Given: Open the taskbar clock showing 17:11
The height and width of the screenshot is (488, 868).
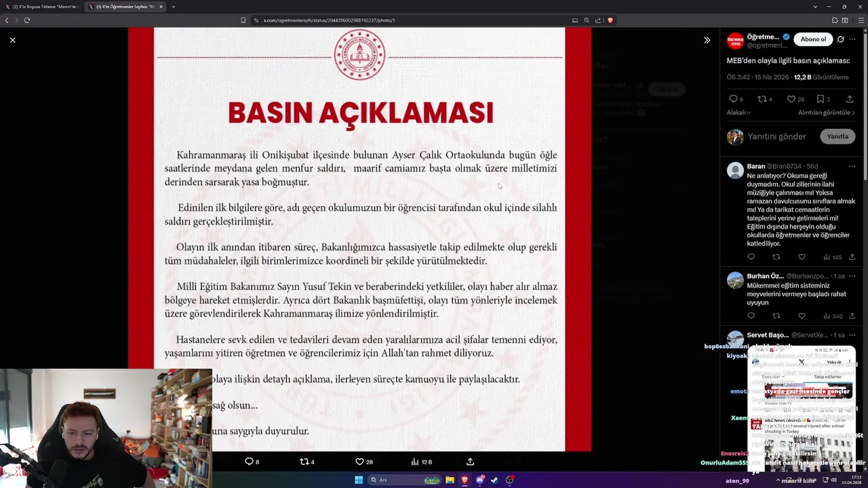Looking at the screenshot, I should click(x=852, y=480).
